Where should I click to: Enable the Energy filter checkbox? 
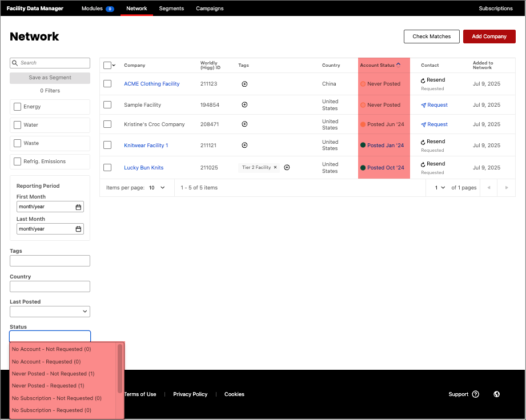[x=17, y=107]
